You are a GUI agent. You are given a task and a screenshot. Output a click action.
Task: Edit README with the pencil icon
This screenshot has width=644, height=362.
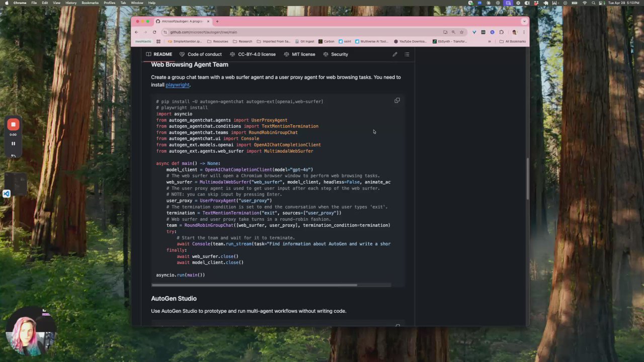click(394, 54)
